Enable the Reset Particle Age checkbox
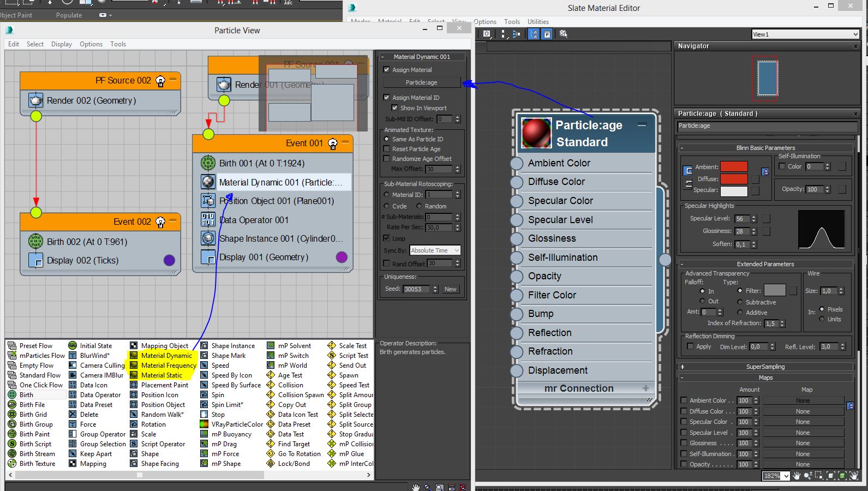Screen dimensions: 868x491 click(x=387, y=149)
